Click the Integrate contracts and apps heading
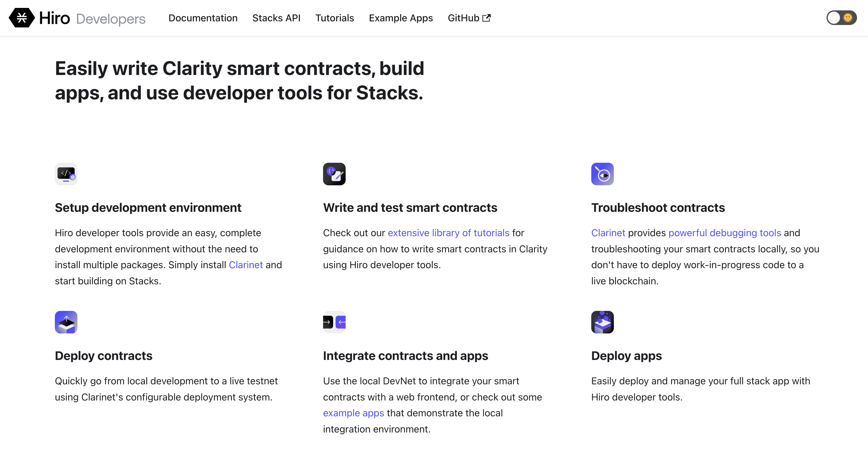The width and height of the screenshot is (868, 459). pos(405,356)
